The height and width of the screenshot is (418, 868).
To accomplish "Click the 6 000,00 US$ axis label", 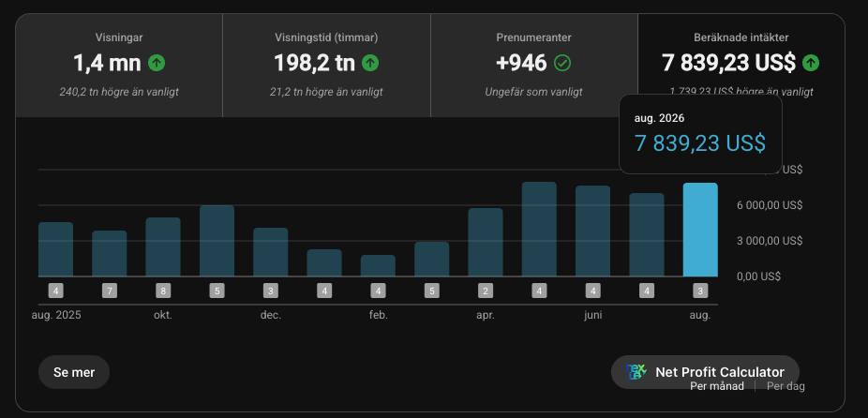I will point(770,205).
